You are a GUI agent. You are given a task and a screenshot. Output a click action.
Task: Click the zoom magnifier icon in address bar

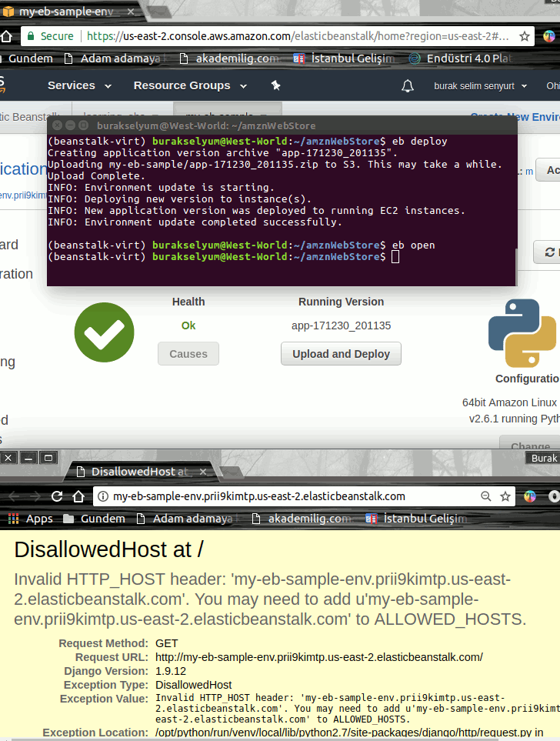486,496
